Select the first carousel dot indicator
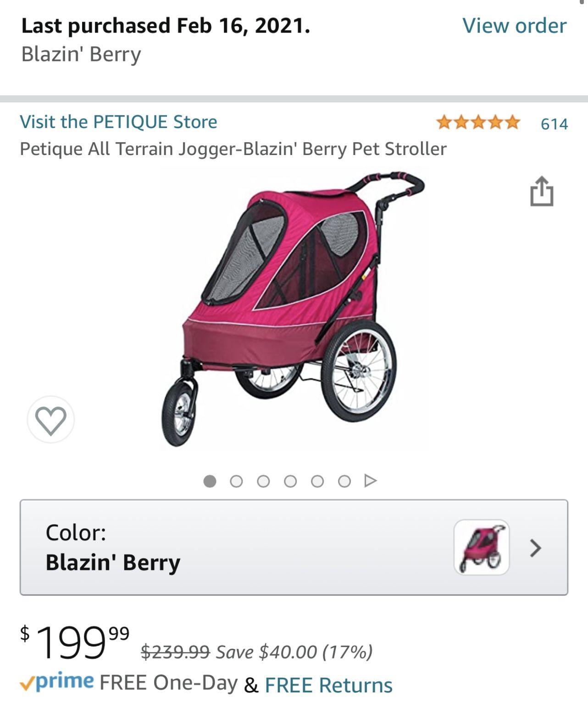 (209, 481)
